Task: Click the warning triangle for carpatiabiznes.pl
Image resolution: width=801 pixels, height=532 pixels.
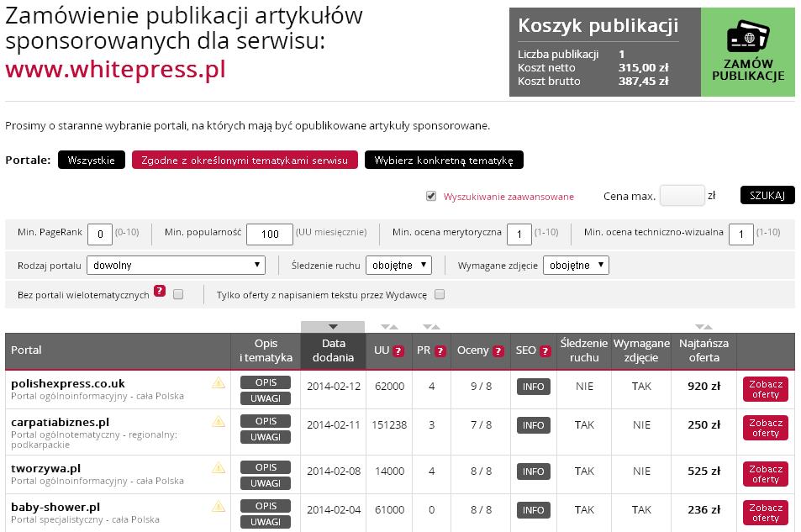Action: click(219, 422)
